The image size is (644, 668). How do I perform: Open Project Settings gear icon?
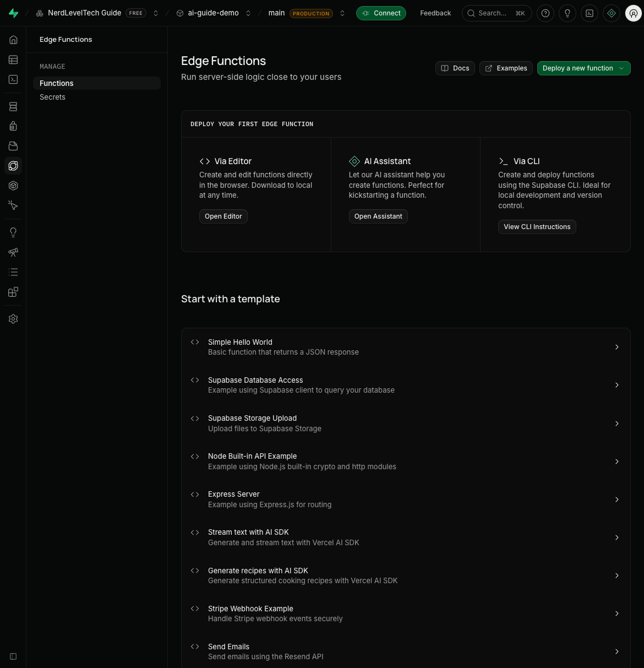click(13, 319)
